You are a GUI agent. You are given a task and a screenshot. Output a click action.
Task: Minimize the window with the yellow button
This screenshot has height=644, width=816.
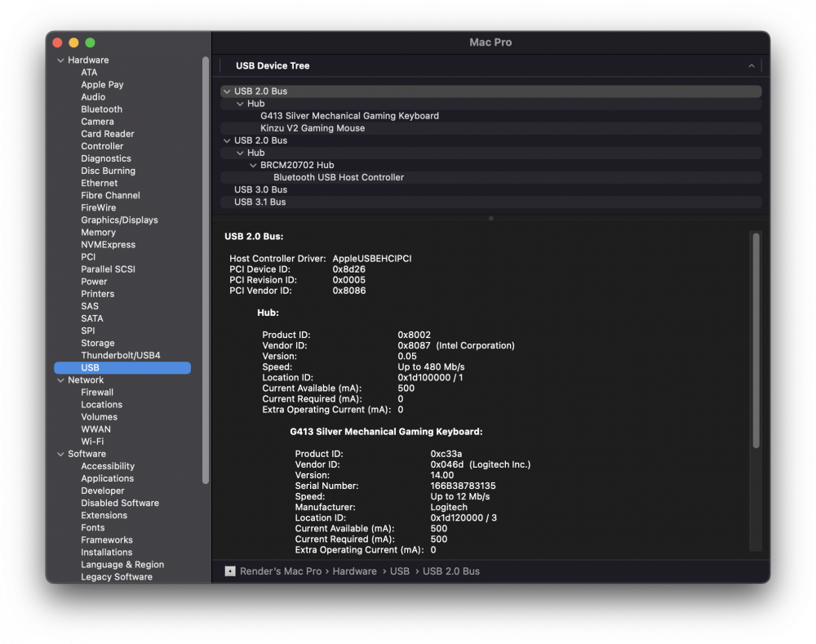coord(74,42)
